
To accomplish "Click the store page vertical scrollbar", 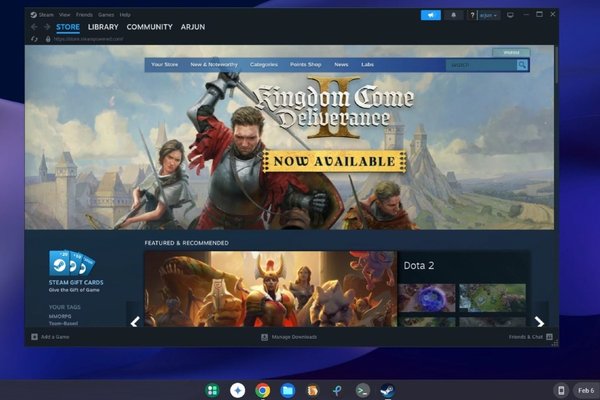I will pos(556,63).
